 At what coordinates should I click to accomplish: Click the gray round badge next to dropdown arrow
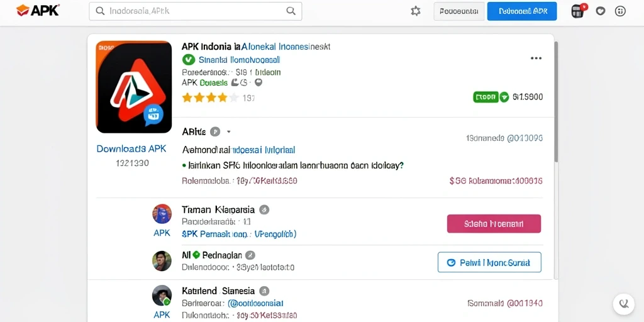(x=215, y=132)
